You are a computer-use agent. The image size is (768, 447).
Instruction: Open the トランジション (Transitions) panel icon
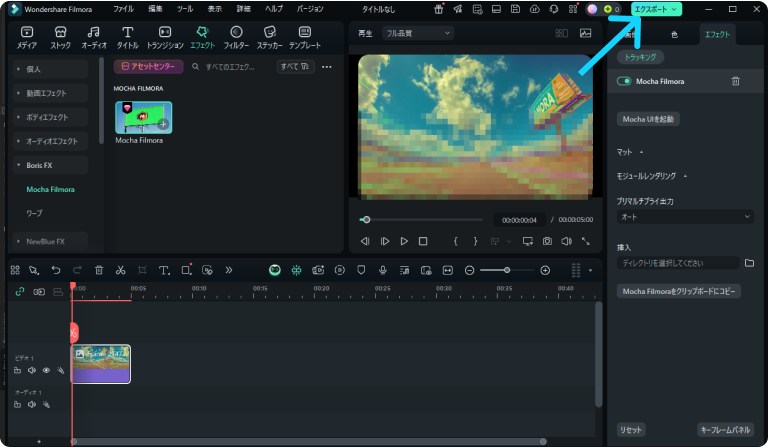pyautogui.click(x=165, y=37)
